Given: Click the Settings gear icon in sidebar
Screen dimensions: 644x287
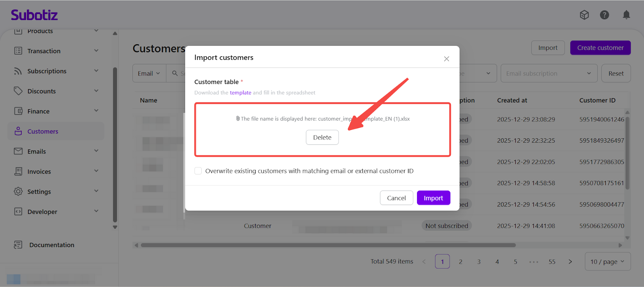Looking at the screenshot, I should 18,192.
